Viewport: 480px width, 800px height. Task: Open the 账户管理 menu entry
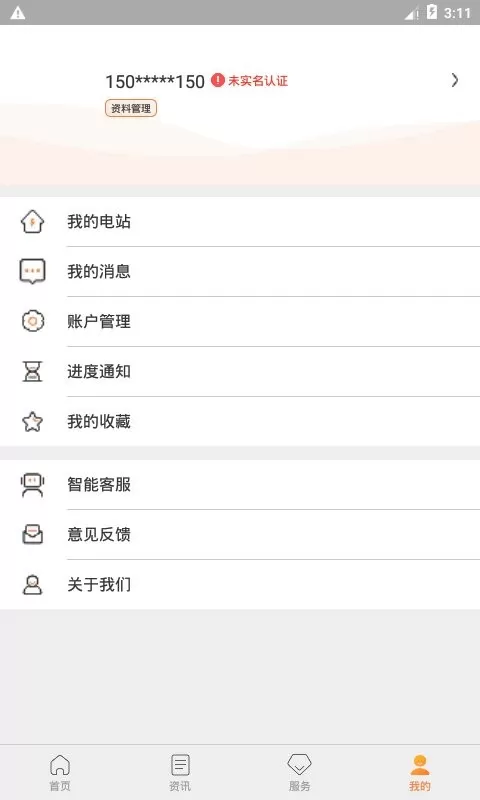click(x=240, y=321)
